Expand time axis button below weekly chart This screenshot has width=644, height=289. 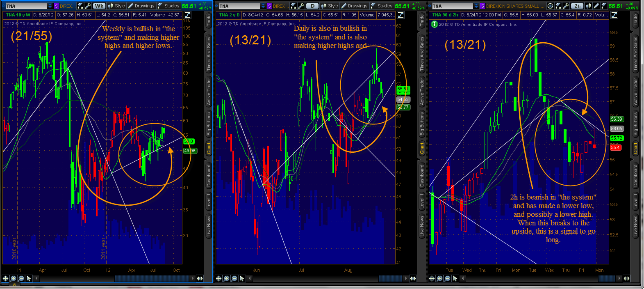[200, 278]
